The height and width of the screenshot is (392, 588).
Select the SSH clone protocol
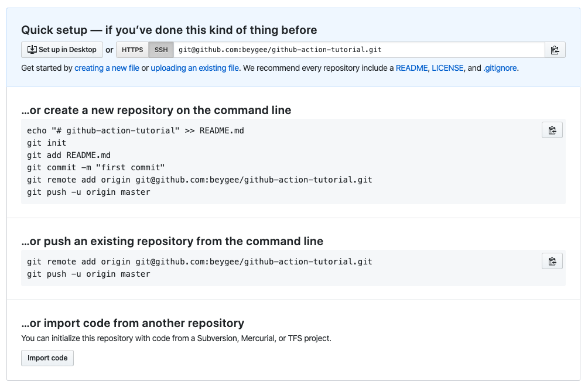[x=160, y=50]
